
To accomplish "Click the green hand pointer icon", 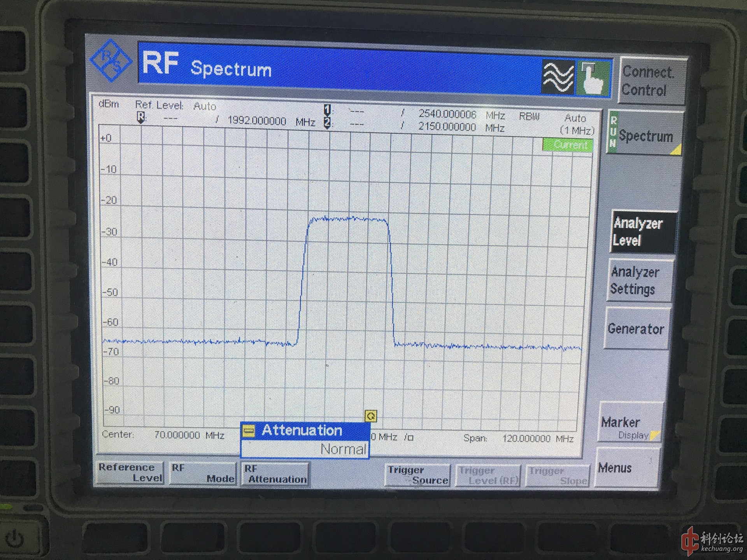I will [x=593, y=79].
